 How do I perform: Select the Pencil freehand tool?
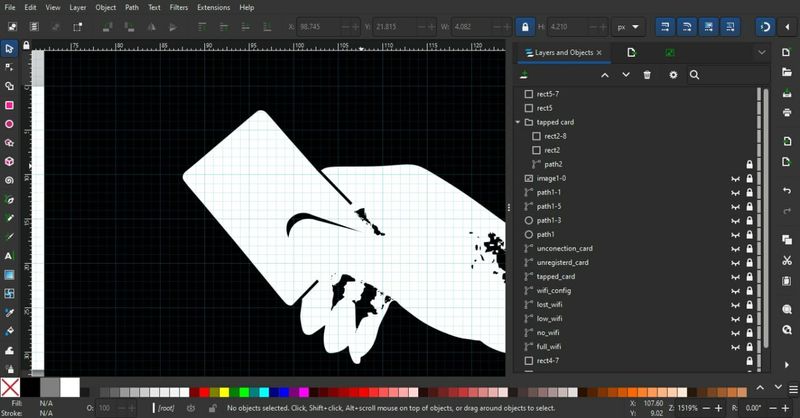[9, 218]
